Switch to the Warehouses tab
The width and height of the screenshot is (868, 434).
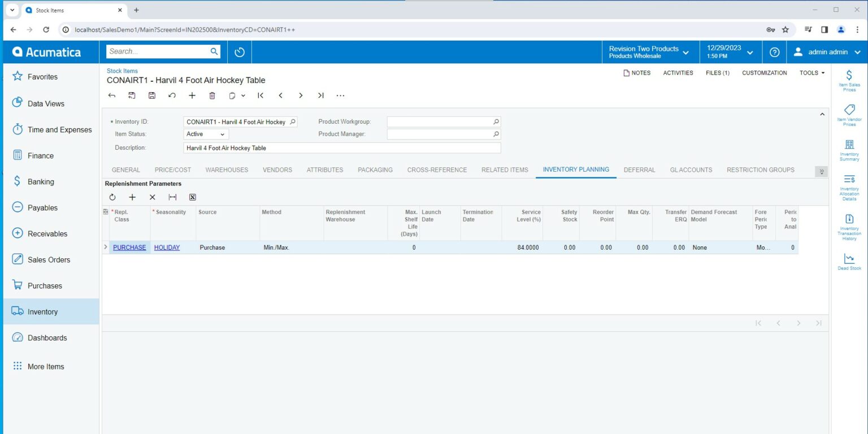pyautogui.click(x=227, y=170)
